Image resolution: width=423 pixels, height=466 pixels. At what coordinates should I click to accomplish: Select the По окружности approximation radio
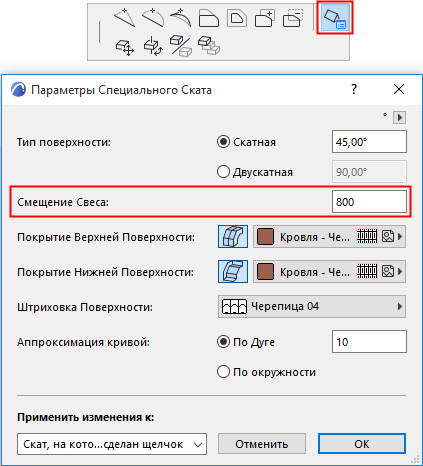(223, 372)
